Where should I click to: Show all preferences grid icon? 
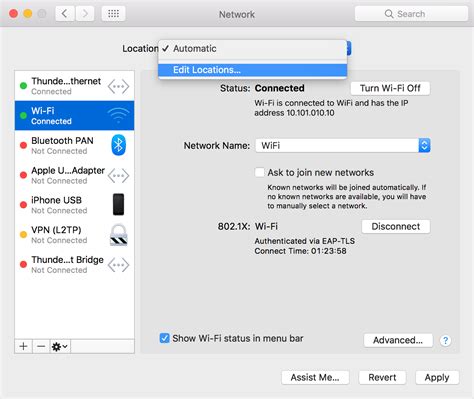click(x=113, y=14)
